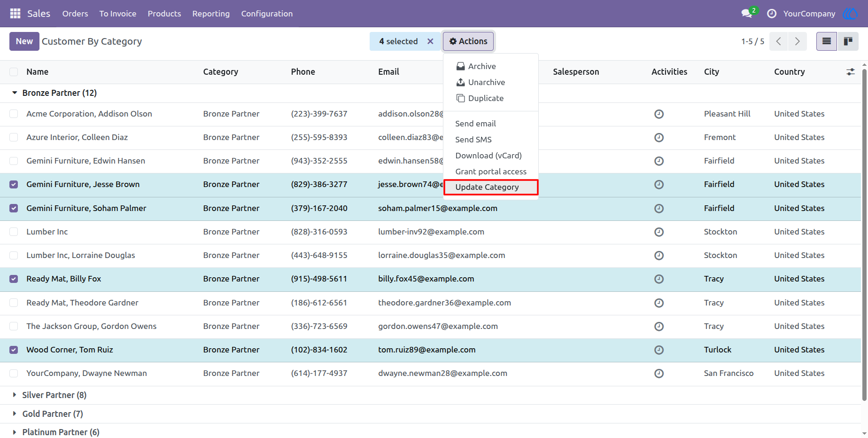Viewport: 868px width, 438px height.
Task: Choose Duplicate from Actions menu
Action: pyautogui.click(x=491, y=98)
